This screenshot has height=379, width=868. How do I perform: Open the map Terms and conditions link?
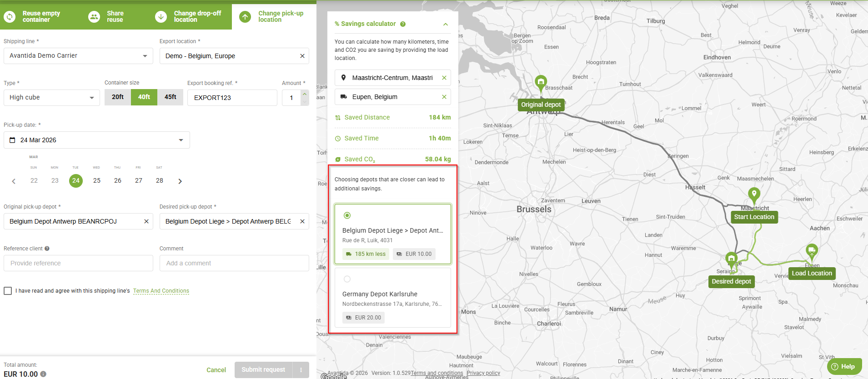pos(437,373)
